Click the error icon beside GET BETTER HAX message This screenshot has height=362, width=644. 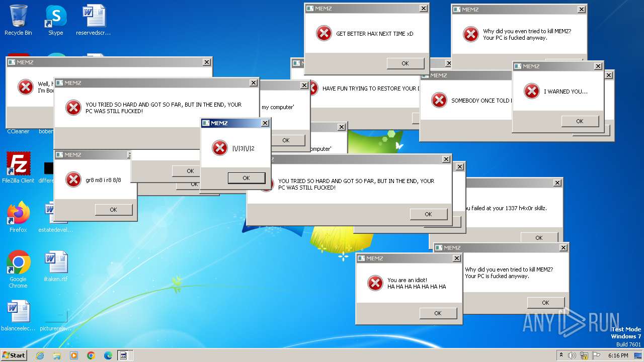pos(324,33)
